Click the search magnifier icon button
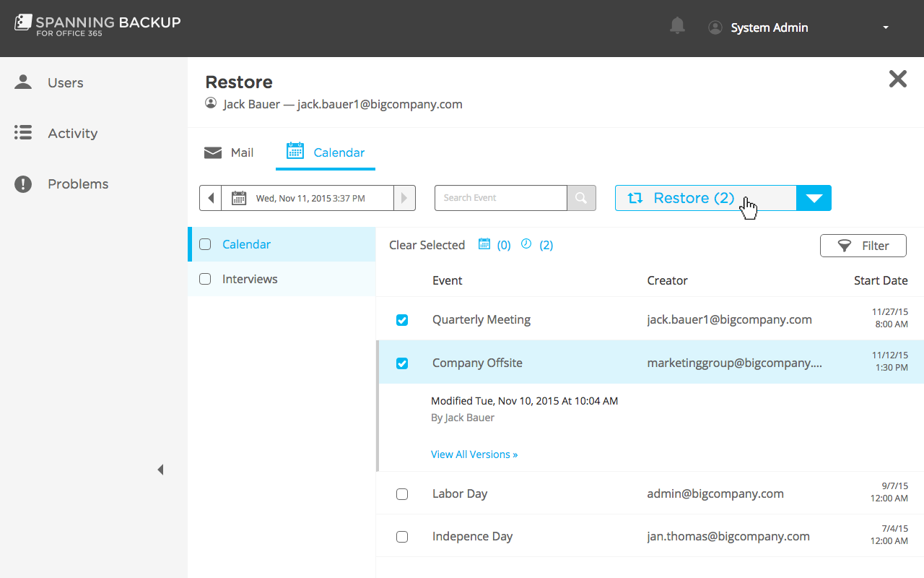Viewport: 924px width, 578px height. click(x=581, y=198)
